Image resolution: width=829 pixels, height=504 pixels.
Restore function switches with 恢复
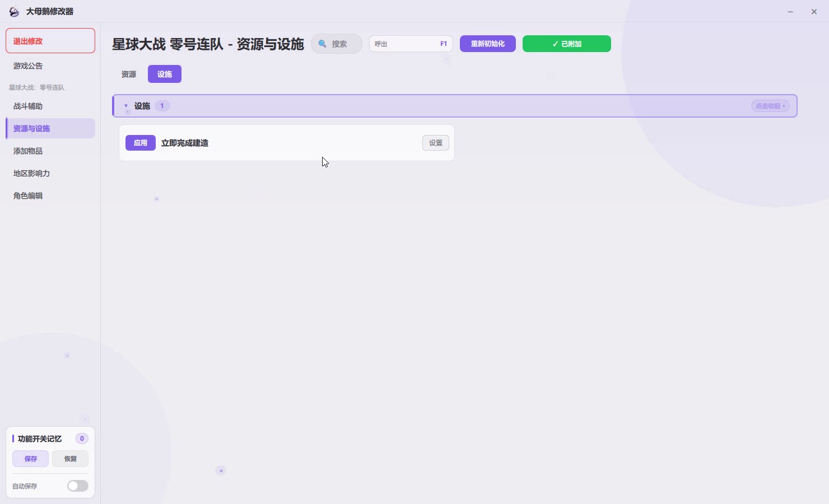click(71, 459)
